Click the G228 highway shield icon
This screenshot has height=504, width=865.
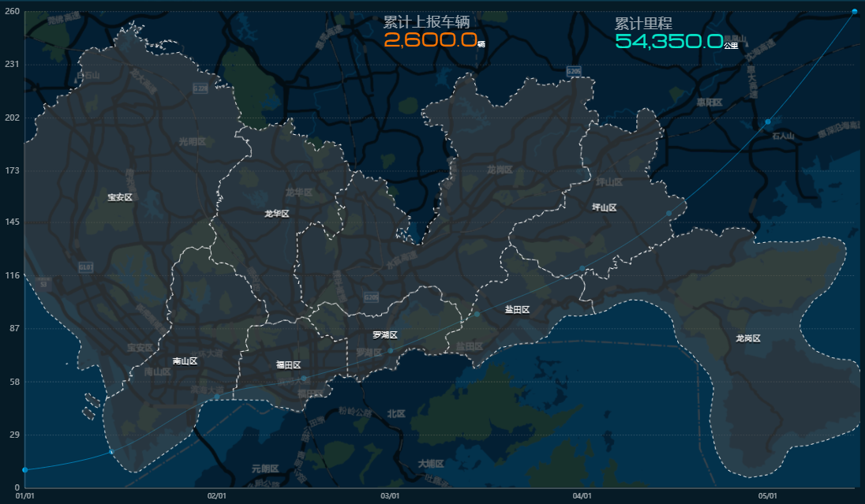(x=200, y=88)
